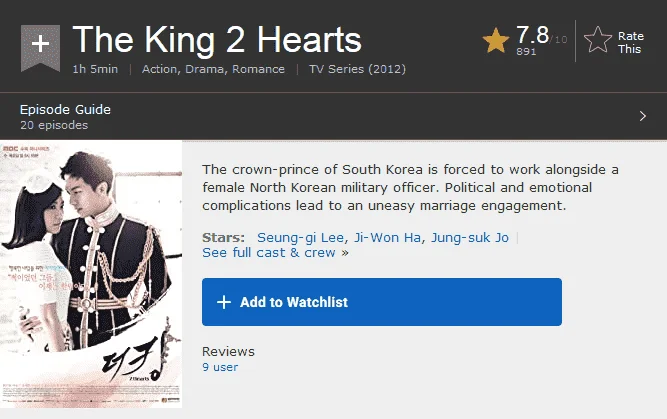
Task: Click the outlined Rate This star
Action: [598, 40]
